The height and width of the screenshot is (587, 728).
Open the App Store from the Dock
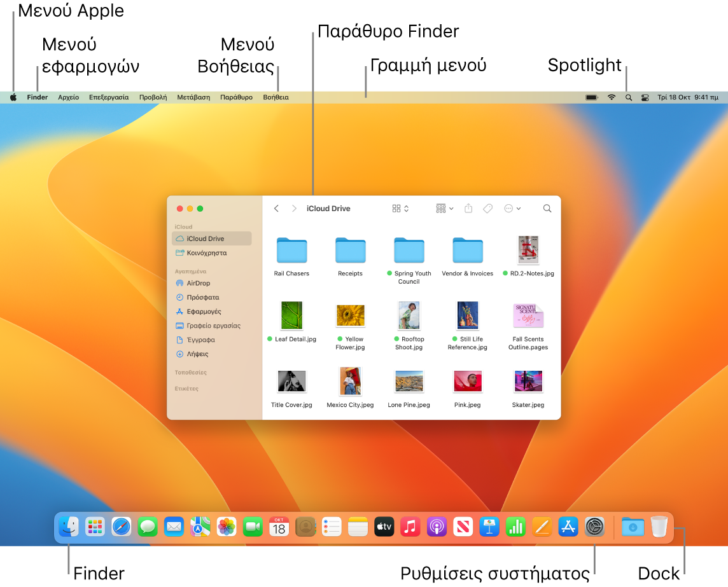coord(568,527)
